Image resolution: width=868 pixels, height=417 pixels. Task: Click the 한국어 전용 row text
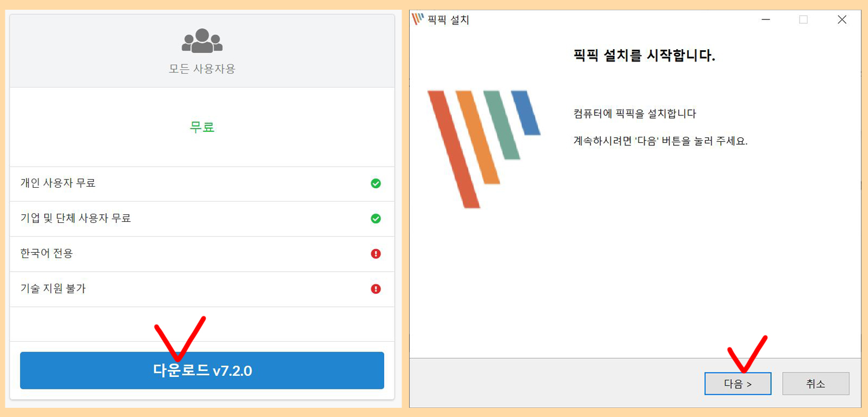click(47, 254)
